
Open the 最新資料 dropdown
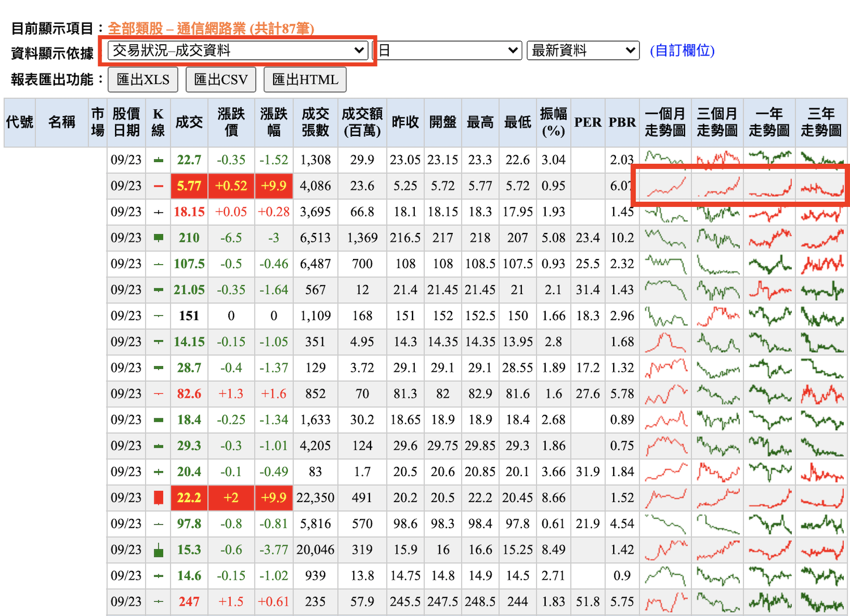tap(583, 50)
